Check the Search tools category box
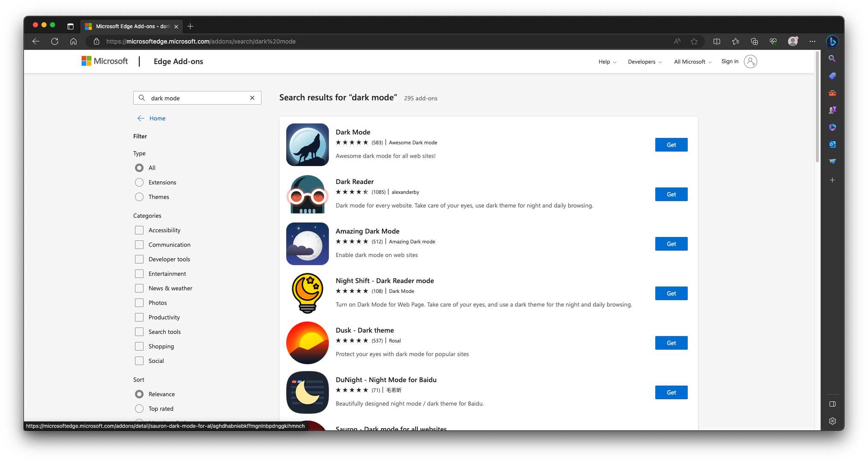The height and width of the screenshot is (462, 868). click(139, 332)
